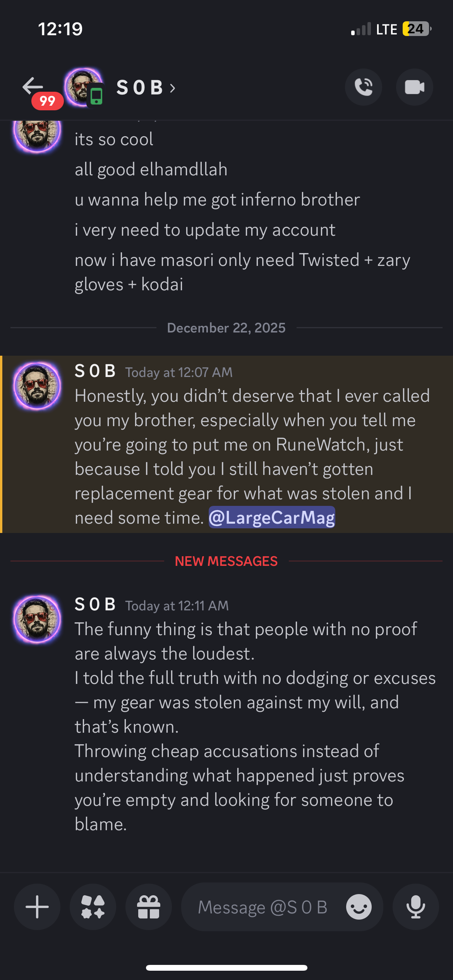Open the gift Nitro menu
The height and width of the screenshot is (980, 453).
point(148,907)
